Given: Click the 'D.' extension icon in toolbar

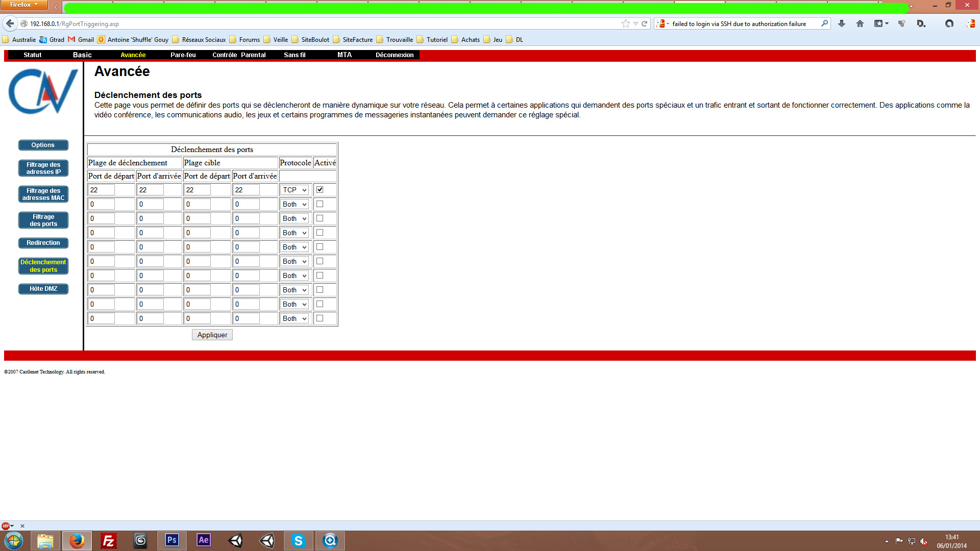Looking at the screenshot, I should pyautogui.click(x=921, y=23).
